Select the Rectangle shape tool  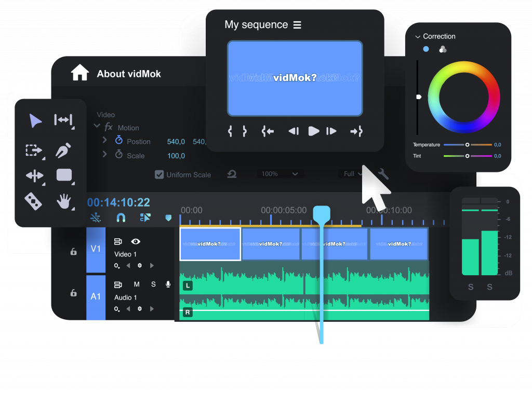pos(64,175)
